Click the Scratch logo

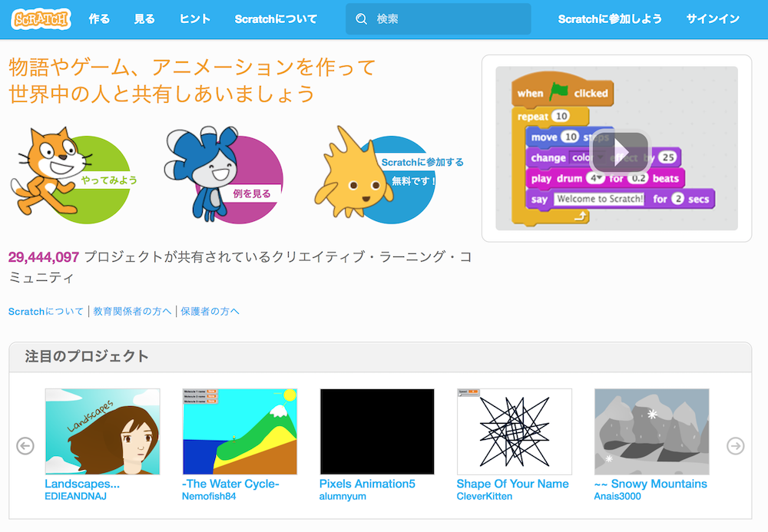click(x=41, y=19)
